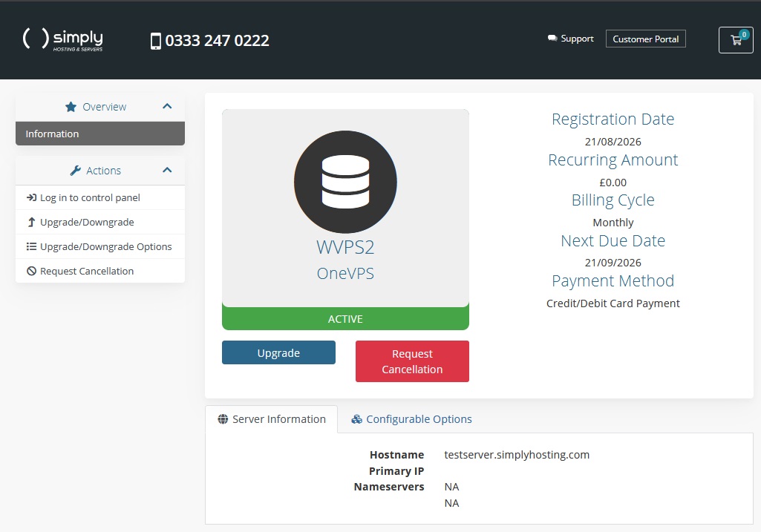The height and width of the screenshot is (532, 761).
Task: Open the Customer Portal
Action: click(645, 39)
